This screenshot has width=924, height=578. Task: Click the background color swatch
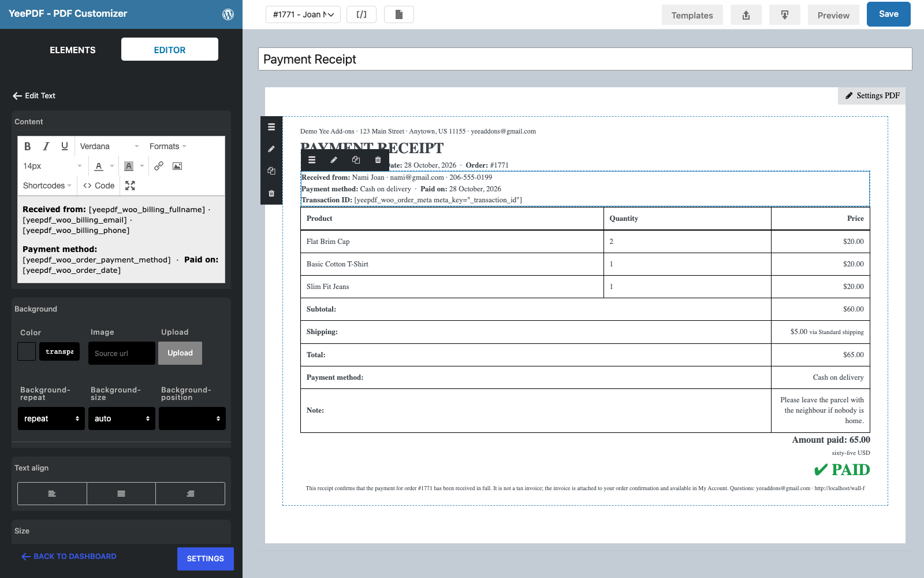[x=27, y=351]
